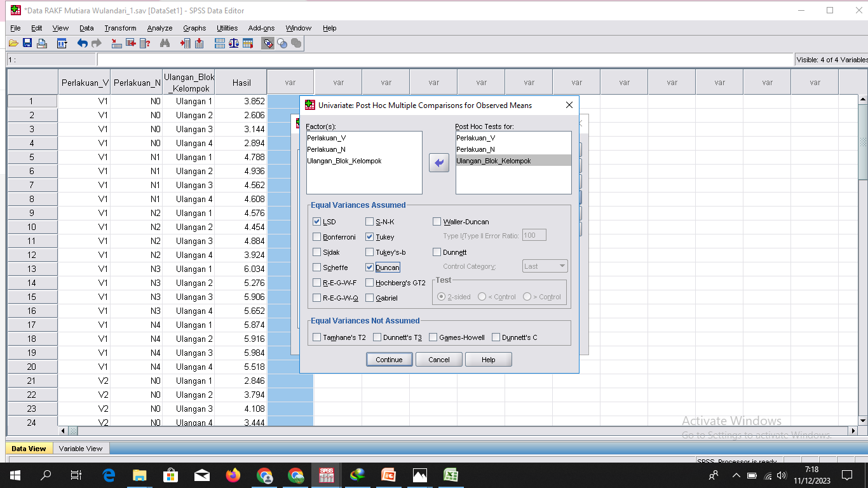Close the Post Hoc dialog with X
868x488 pixels.
point(569,105)
